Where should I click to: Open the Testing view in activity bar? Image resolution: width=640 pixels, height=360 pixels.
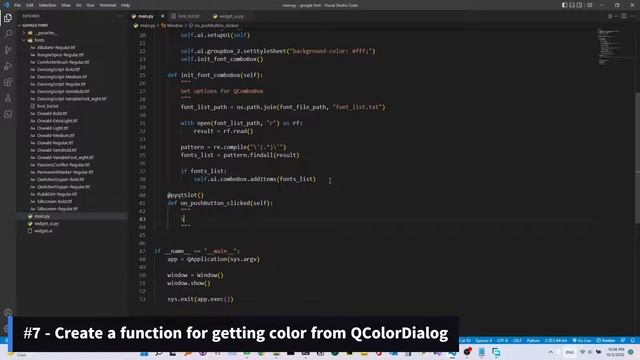coord(8,98)
